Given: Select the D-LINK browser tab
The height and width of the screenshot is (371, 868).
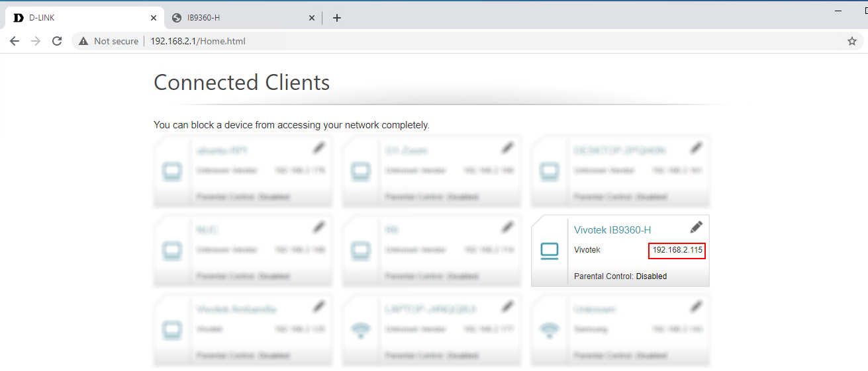Looking at the screenshot, I should [x=79, y=18].
